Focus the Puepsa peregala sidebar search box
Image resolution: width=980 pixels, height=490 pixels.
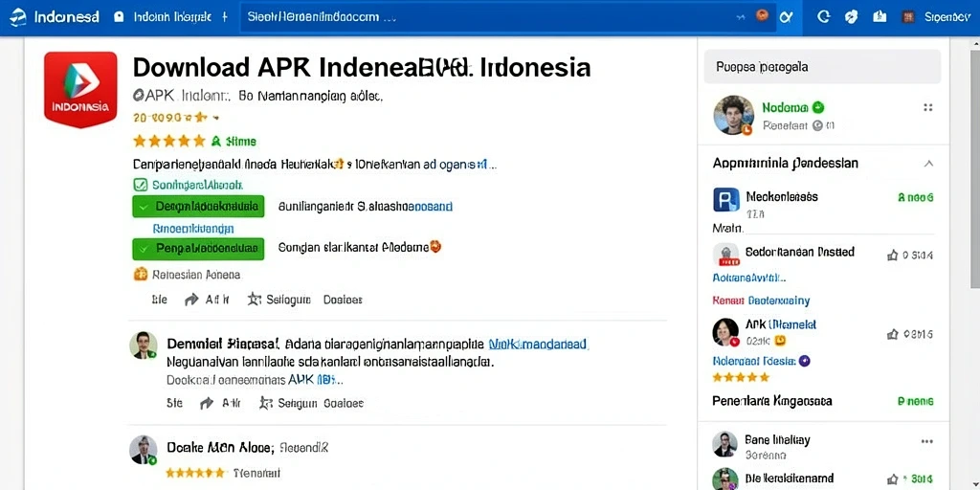pyautogui.click(x=822, y=66)
